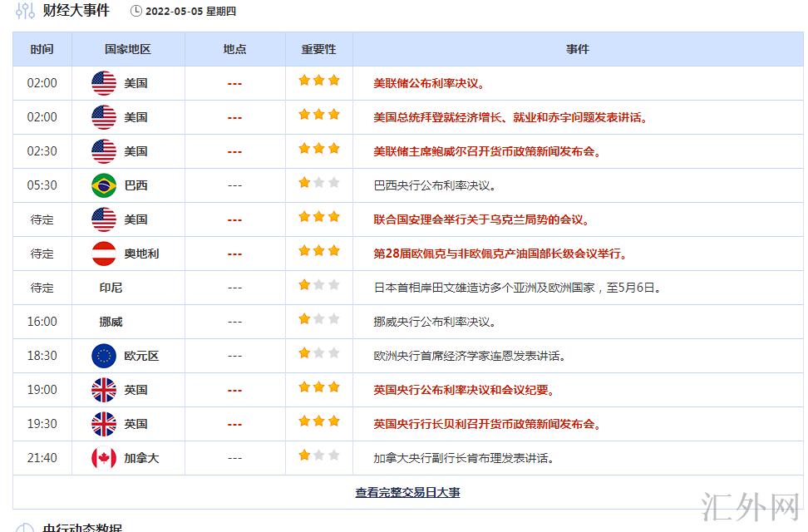
Task: Select the 重要性 column header
Action: tap(319, 49)
